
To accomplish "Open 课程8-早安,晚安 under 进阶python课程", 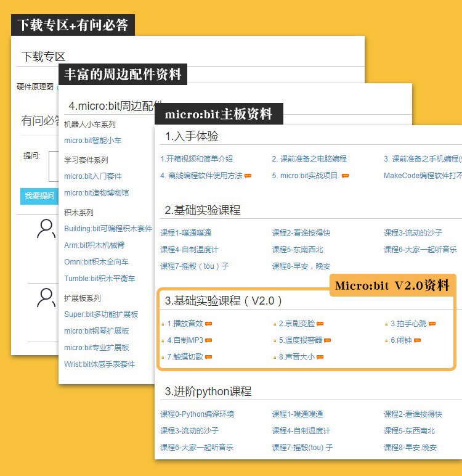I will point(410,448).
